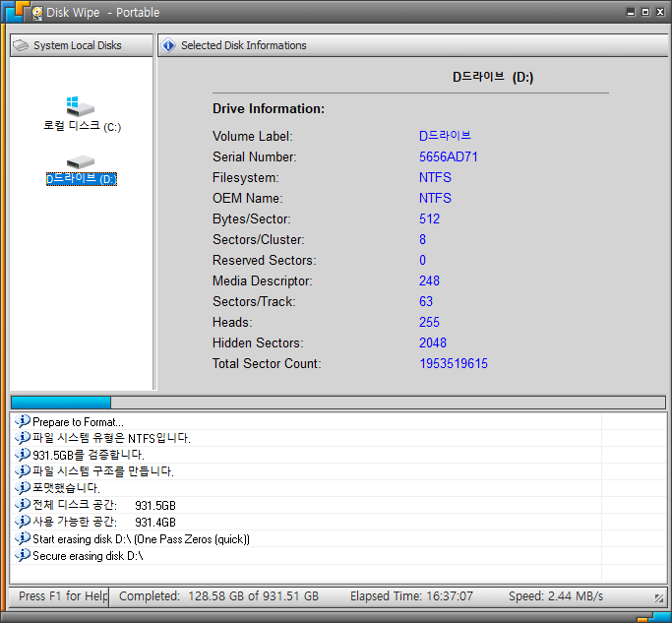This screenshot has width=672, height=623.
Task: Click Press F1 for Help status panel
Action: tap(61, 596)
